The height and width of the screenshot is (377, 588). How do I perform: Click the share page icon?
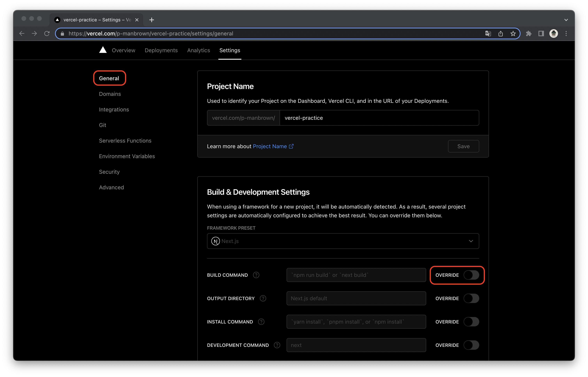pos(500,33)
